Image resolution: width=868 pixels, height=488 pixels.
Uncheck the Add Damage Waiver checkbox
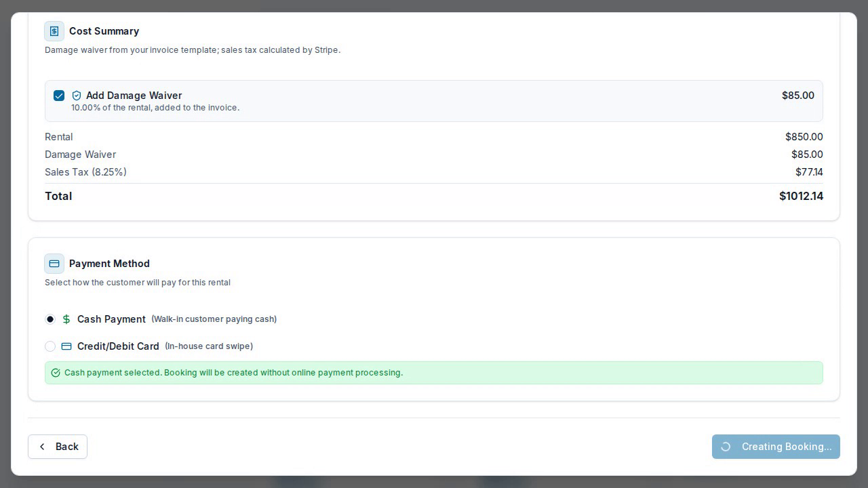59,96
